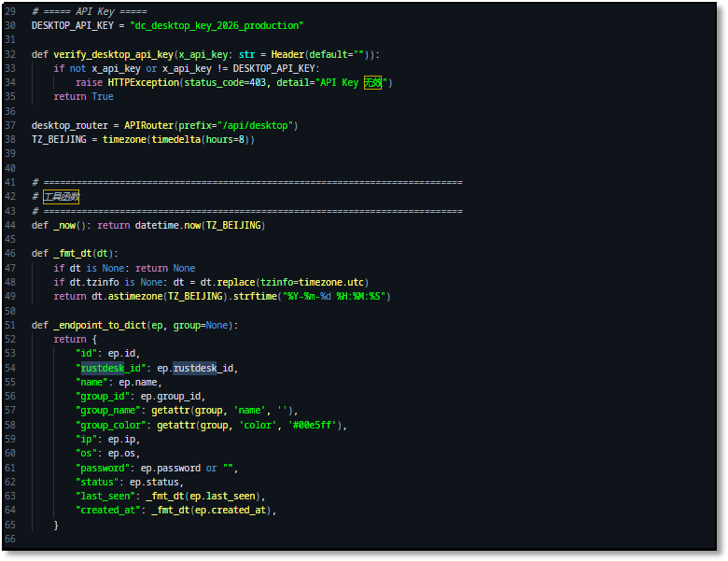Click Header(default="") on line 32
This screenshot has height=561, width=728.
322,55
